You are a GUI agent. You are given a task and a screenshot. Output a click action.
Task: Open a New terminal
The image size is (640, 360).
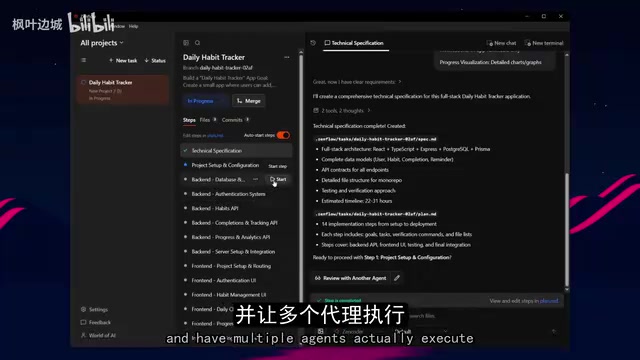point(544,43)
